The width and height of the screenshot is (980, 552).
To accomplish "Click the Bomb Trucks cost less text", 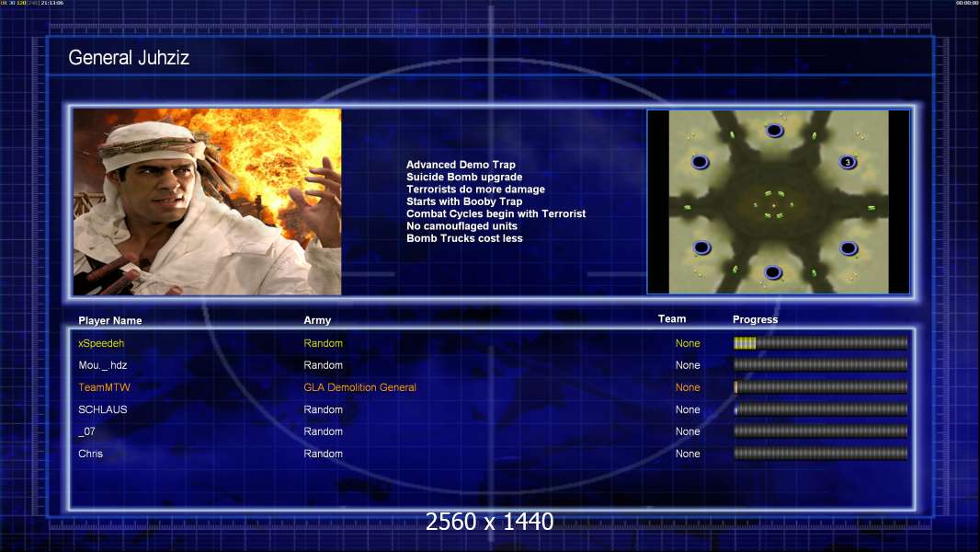I will 462,238.
